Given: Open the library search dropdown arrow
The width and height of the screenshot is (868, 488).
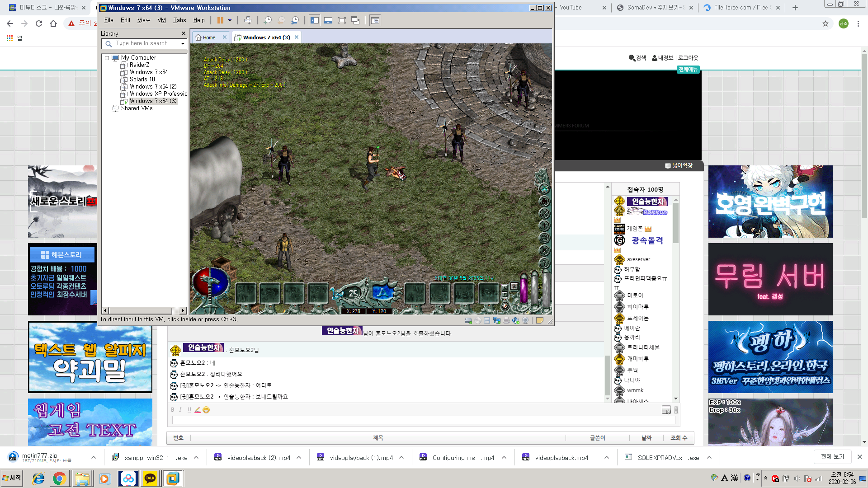Looking at the screenshot, I should (x=183, y=44).
